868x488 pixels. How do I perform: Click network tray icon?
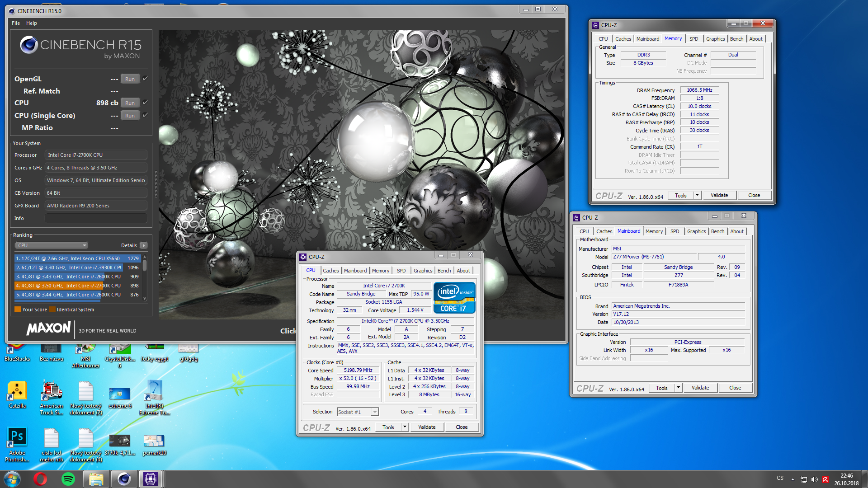coord(803,479)
